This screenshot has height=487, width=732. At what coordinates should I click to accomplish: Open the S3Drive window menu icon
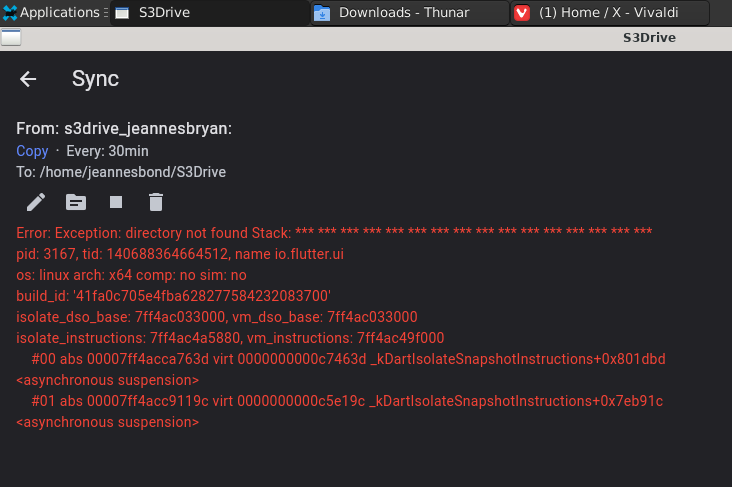coord(11,37)
